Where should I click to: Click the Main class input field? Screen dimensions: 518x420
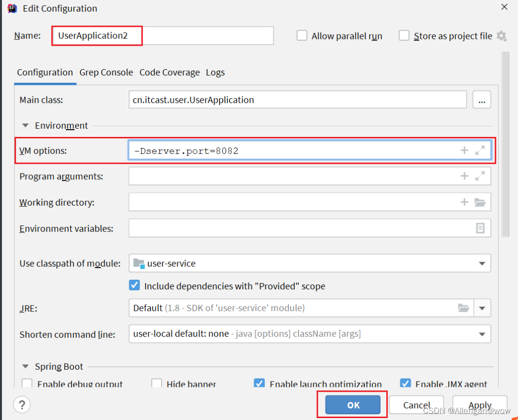298,100
